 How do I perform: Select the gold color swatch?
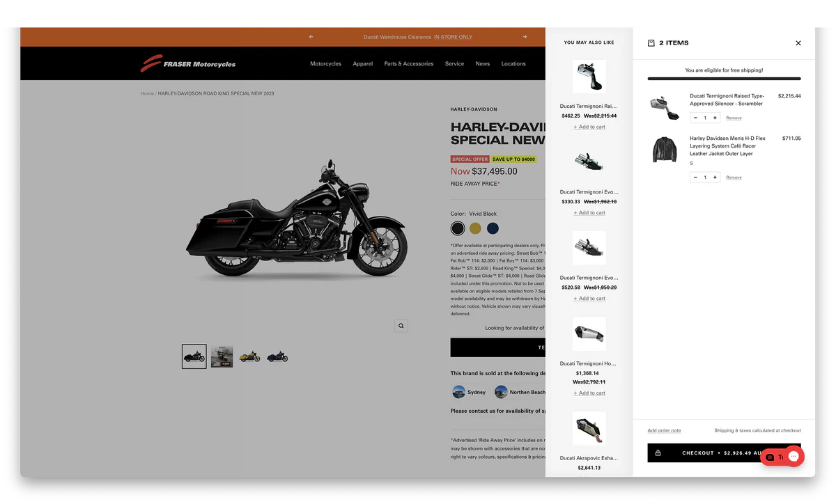pyautogui.click(x=475, y=228)
